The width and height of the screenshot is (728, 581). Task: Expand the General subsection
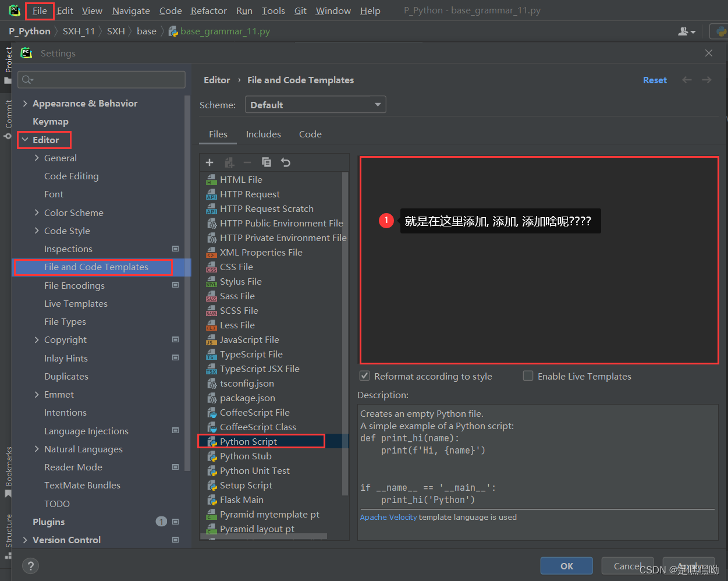(37, 158)
